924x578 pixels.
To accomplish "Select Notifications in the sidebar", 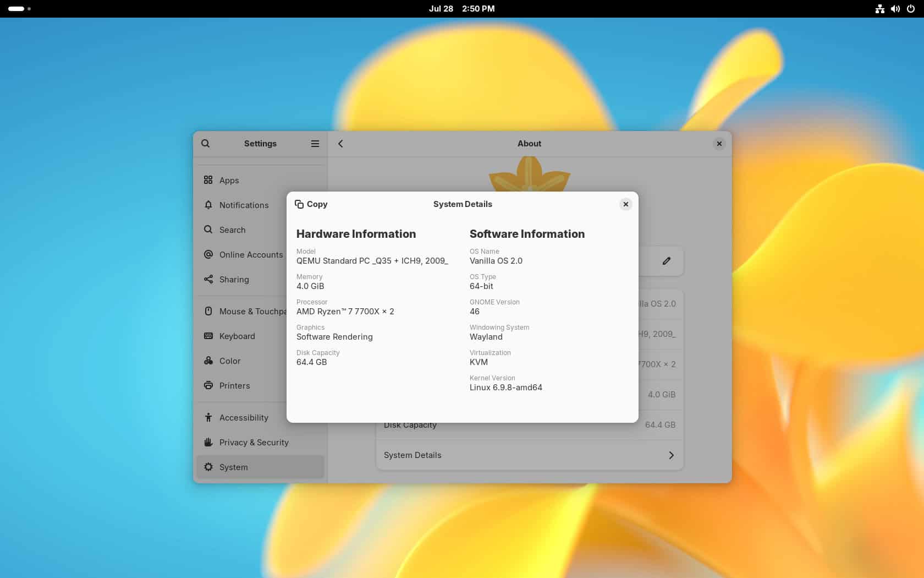I will point(244,205).
